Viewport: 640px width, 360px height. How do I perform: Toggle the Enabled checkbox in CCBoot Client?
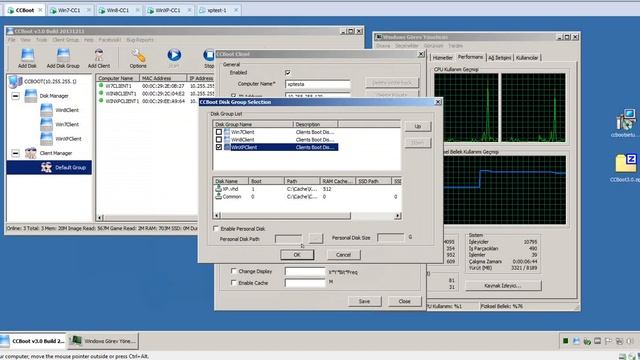pos(288,72)
